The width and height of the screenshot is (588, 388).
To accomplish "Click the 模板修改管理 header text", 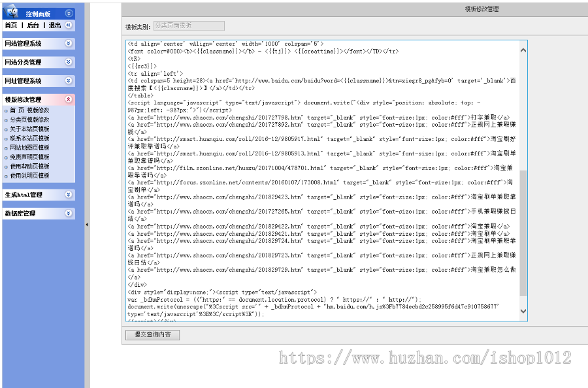I will [x=24, y=100].
